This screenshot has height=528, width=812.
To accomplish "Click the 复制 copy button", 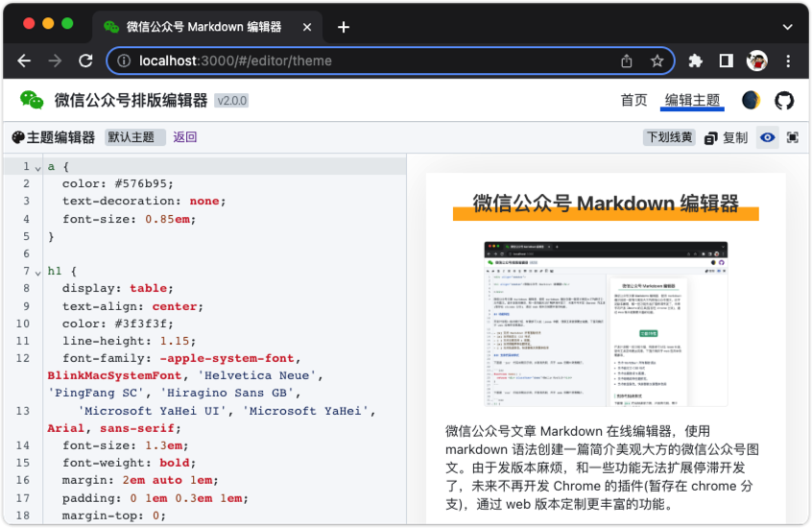I will coord(726,138).
